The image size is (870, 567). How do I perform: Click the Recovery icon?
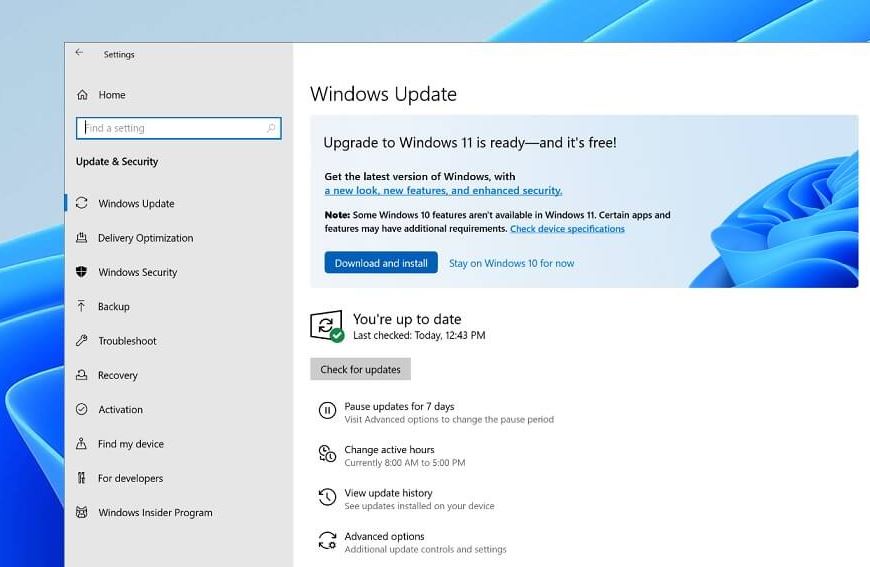pyautogui.click(x=82, y=375)
